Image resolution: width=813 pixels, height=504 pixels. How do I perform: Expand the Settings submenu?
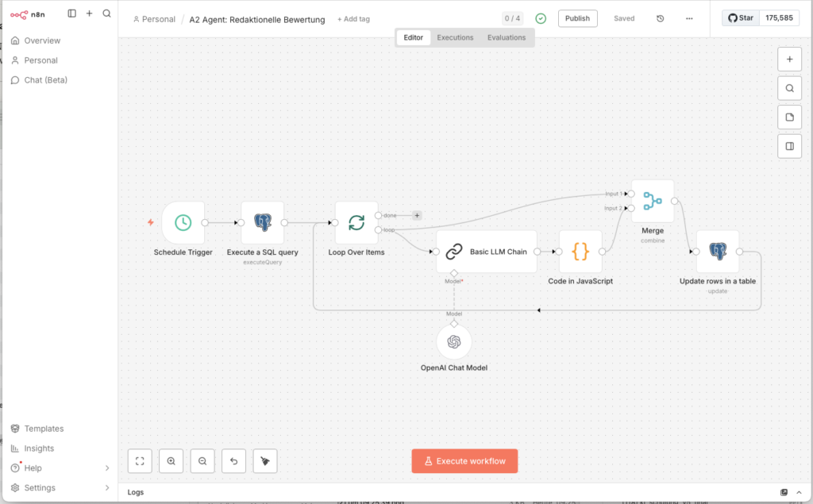(x=107, y=488)
